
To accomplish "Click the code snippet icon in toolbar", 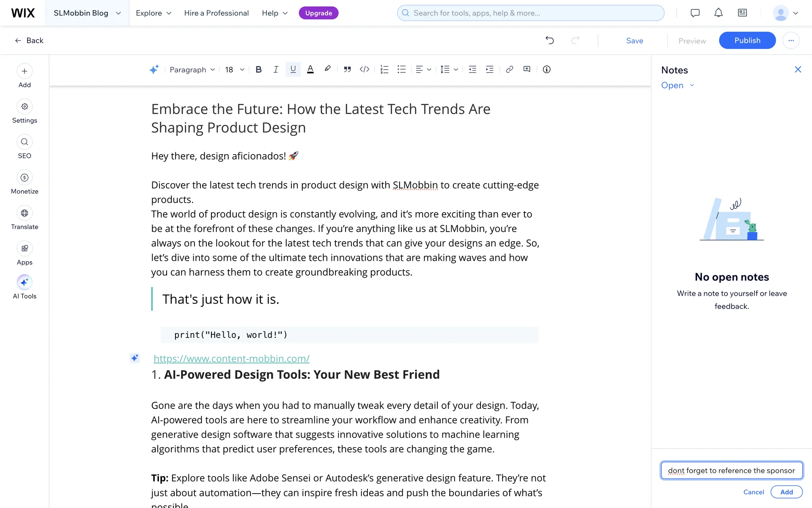I will [x=364, y=69].
